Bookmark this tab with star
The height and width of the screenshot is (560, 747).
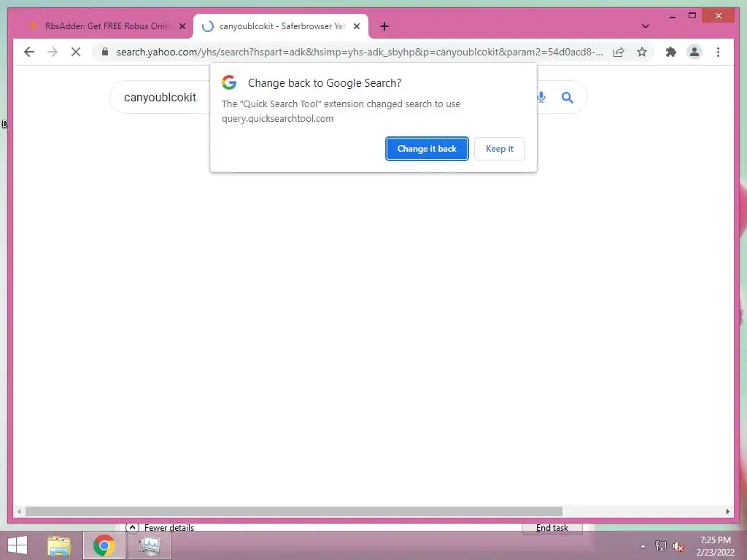[642, 52]
